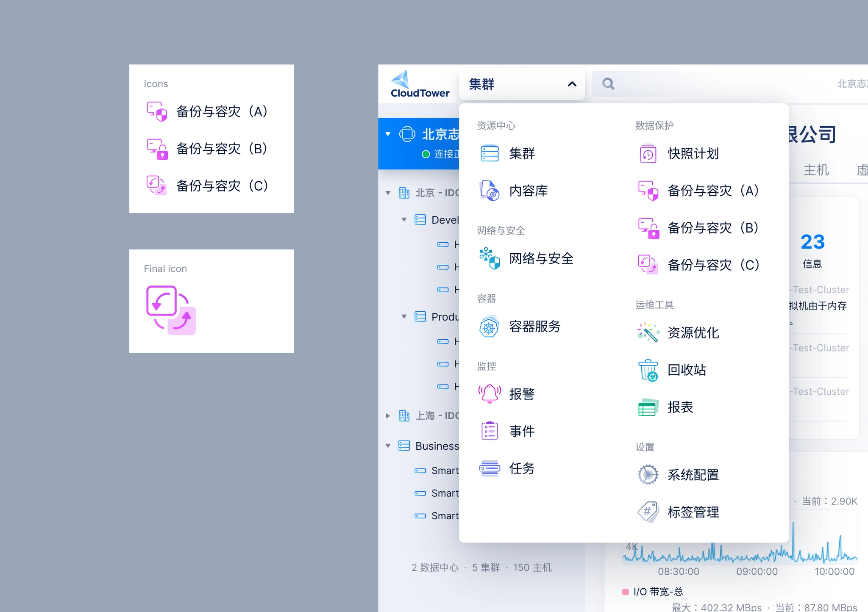This screenshot has width=868, height=612.
Task: Click the 回收站 recycle bin icon
Action: click(x=648, y=370)
